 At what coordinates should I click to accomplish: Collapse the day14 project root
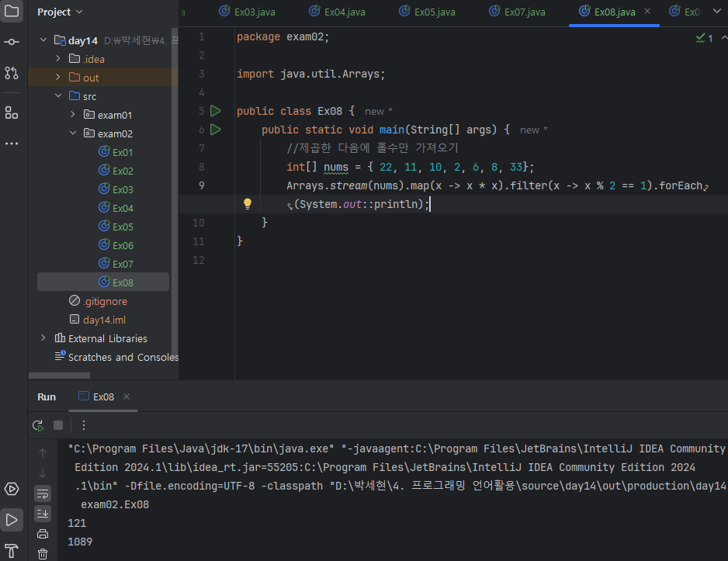point(43,40)
